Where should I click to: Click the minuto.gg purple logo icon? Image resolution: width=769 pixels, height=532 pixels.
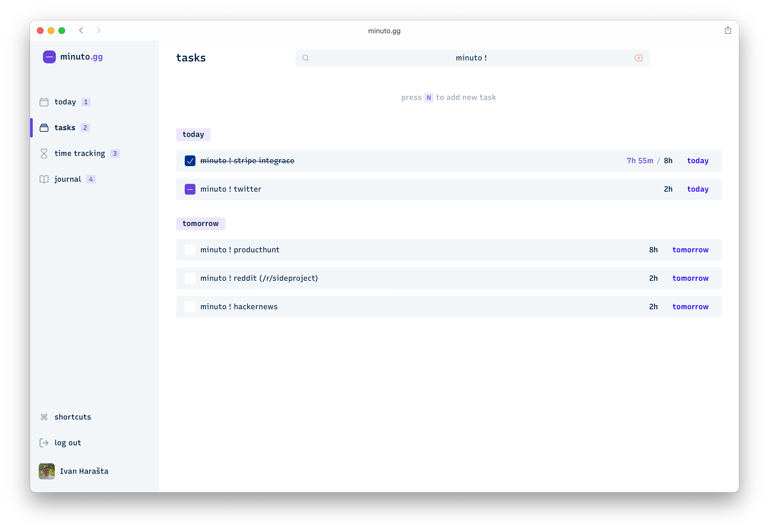pyautogui.click(x=49, y=57)
